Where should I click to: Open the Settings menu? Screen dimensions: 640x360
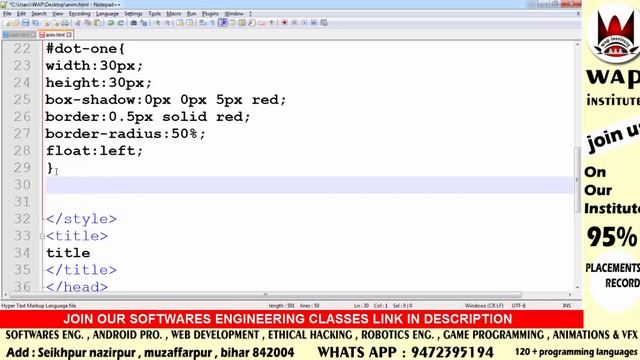pos(133,13)
